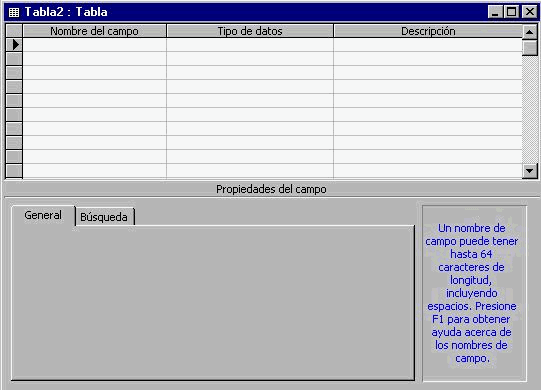
Task: Minimize the Tabla2 window
Action: 496,12
